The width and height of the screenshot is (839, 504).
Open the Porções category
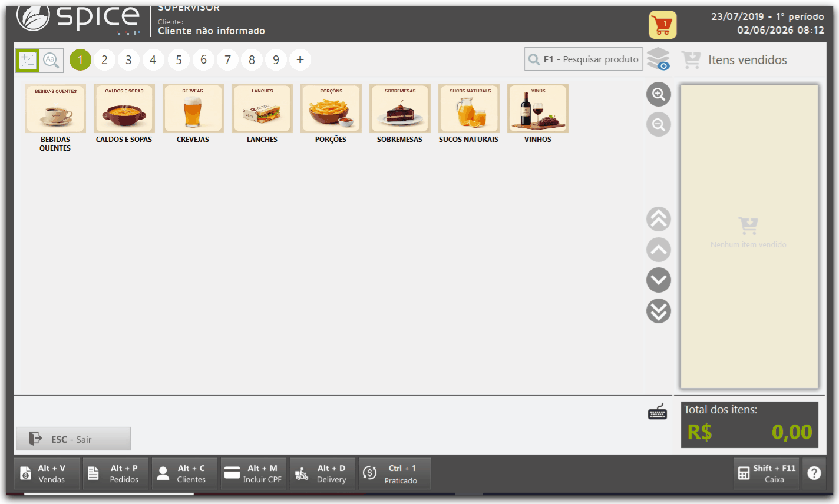[331, 114]
